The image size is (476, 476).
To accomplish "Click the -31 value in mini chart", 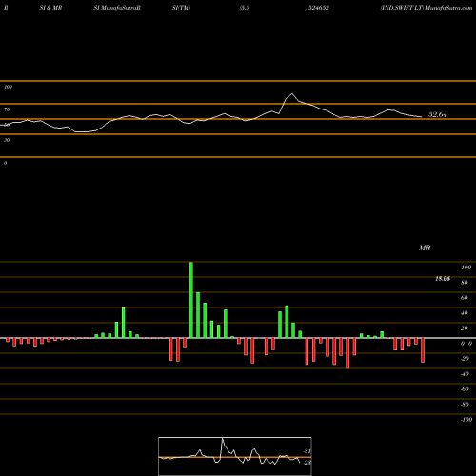I will click(x=307, y=451).
